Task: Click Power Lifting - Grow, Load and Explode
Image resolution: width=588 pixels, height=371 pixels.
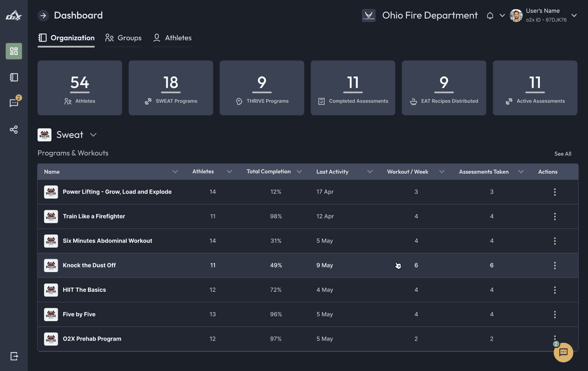Action: tap(117, 192)
